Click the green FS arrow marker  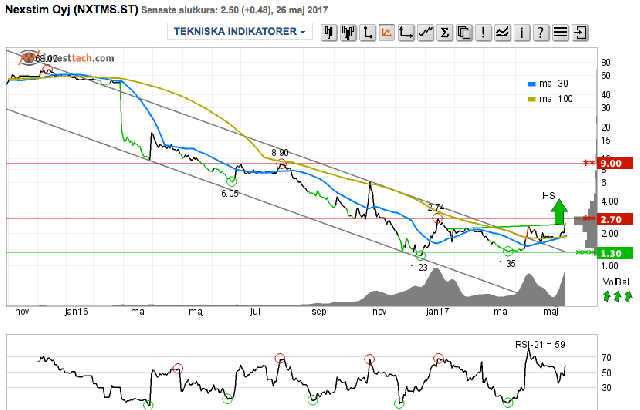click(x=559, y=211)
